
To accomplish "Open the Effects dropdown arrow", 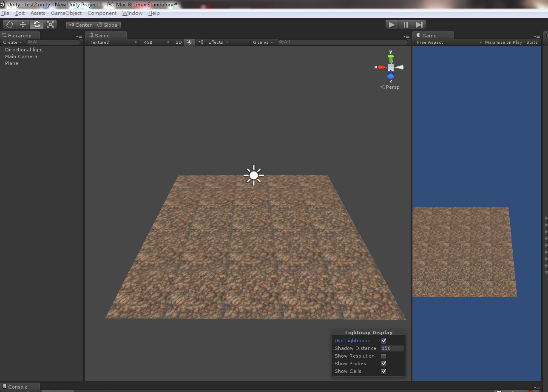I will (x=227, y=42).
